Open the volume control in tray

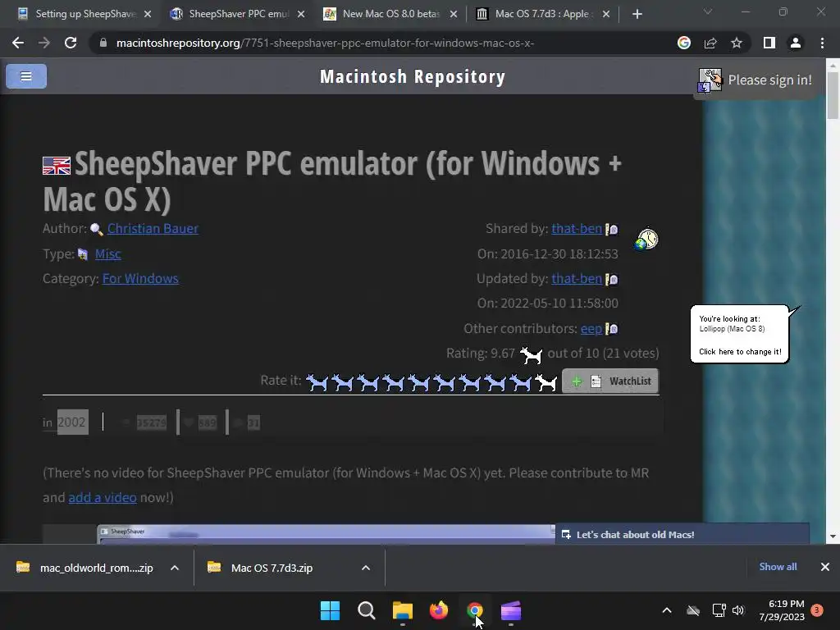tap(738, 610)
